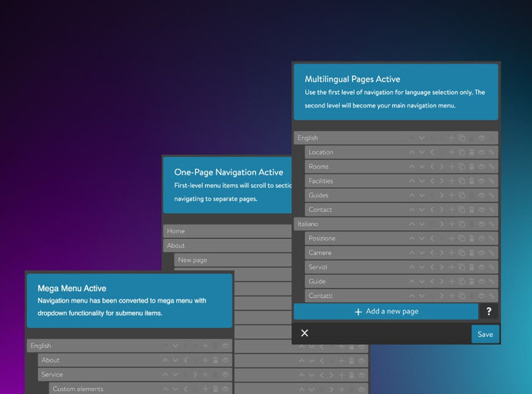Open help with the question mark icon
532x394 pixels.
pos(489,312)
